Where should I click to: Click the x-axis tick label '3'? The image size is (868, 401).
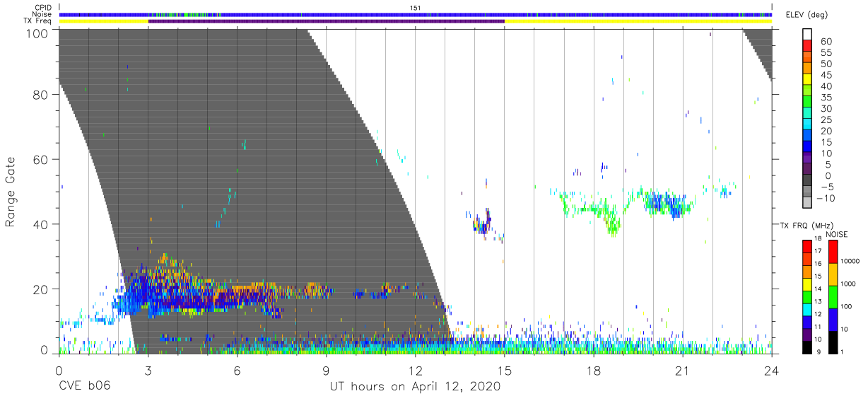(x=148, y=369)
